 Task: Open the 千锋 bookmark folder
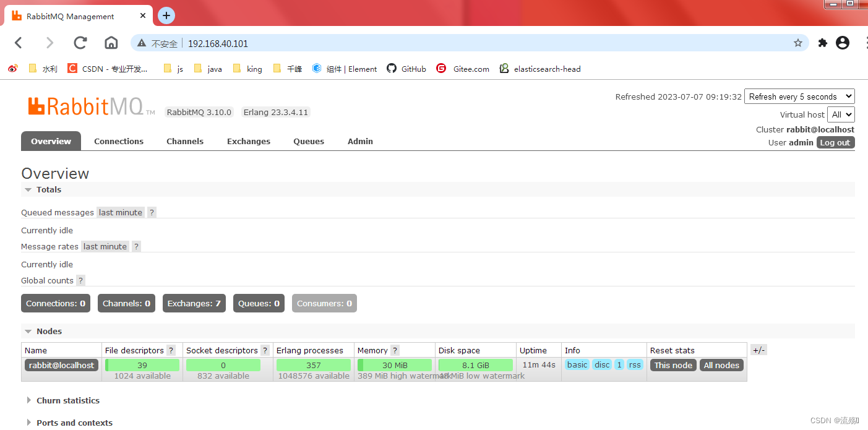288,69
